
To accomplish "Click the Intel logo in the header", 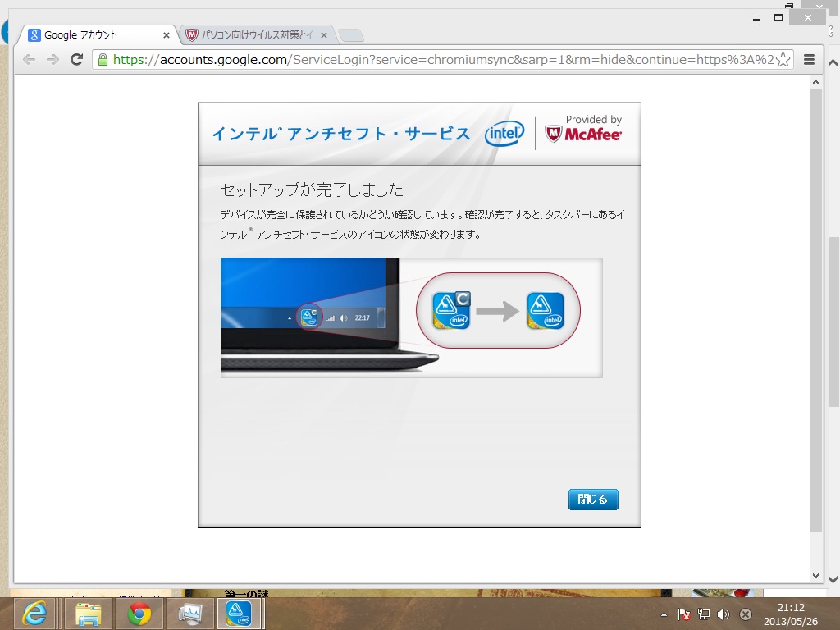I will (504, 134).
